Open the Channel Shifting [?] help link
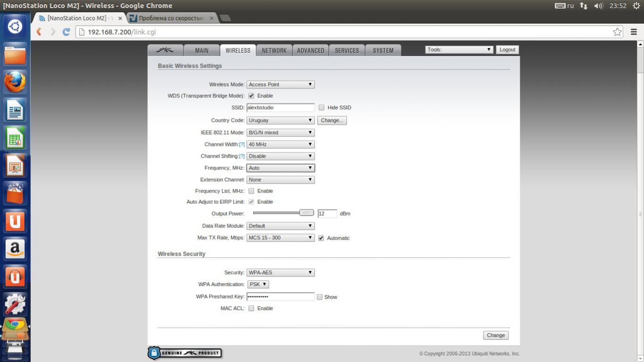The image size is (644, 362). point(242,156)
